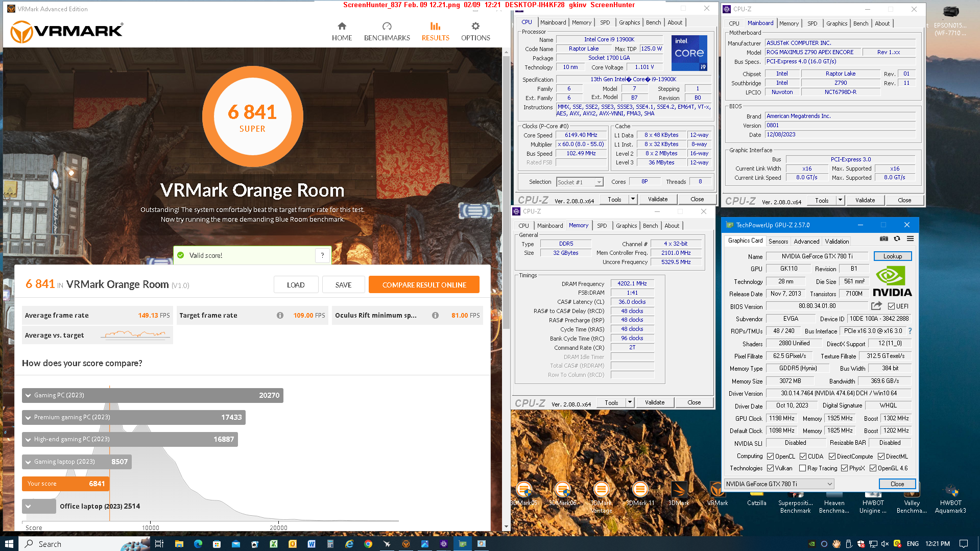Open Microsoft Edge from the taskbar
Screen dimensions: 980x551
198,544
